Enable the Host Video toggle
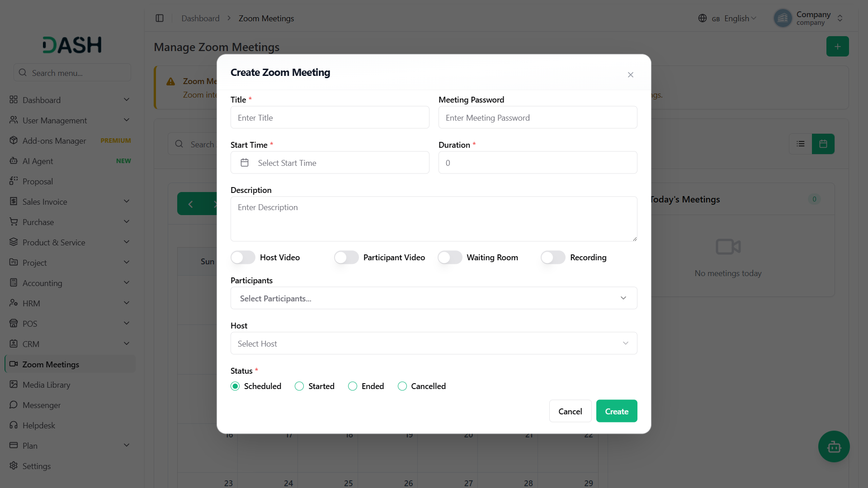Viewport: 868px width, 488px height. point(243,257)
